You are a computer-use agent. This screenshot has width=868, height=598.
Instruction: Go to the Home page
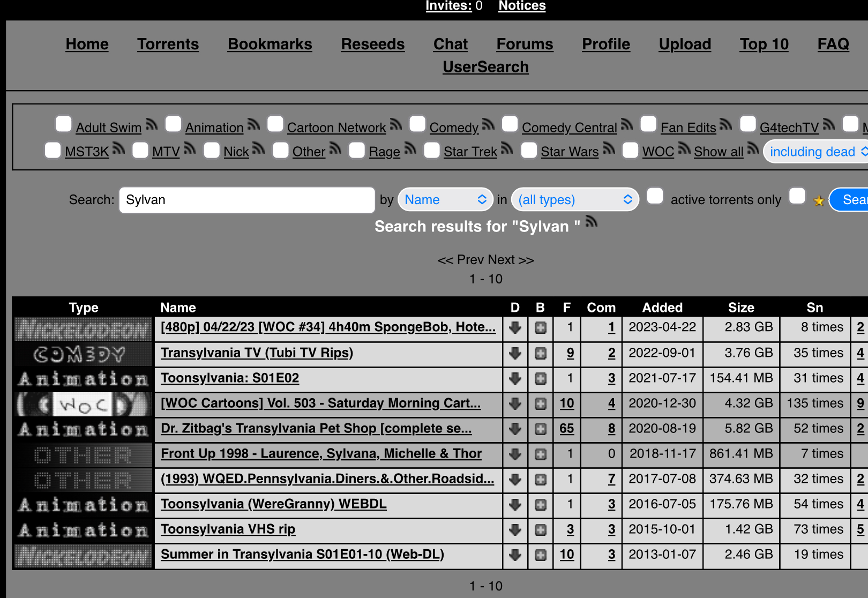87,44
